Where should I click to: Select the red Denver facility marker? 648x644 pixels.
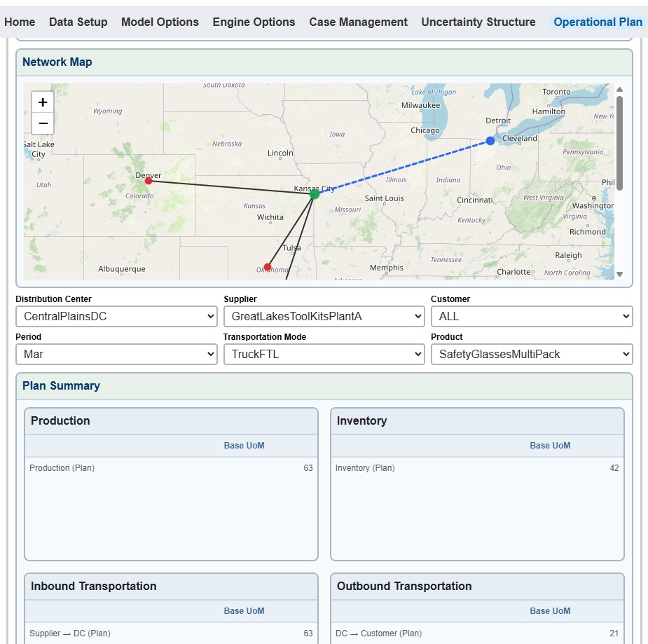point(148,180)
